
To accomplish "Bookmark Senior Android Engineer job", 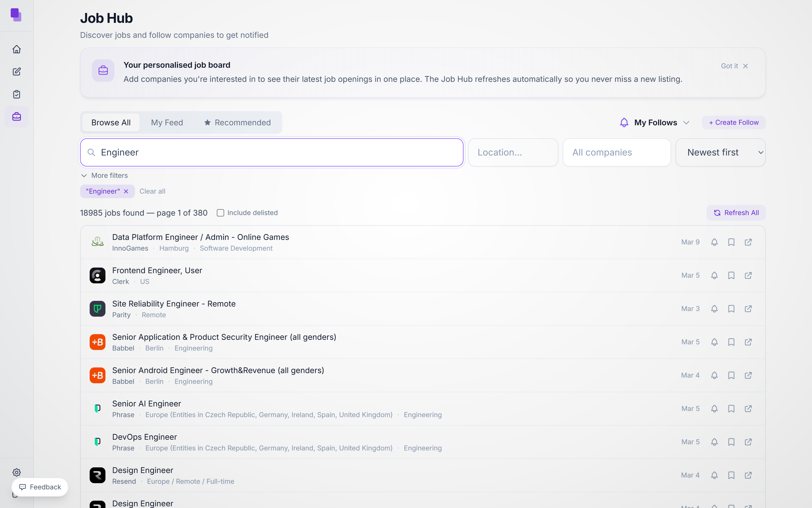I will coord(731,375).
